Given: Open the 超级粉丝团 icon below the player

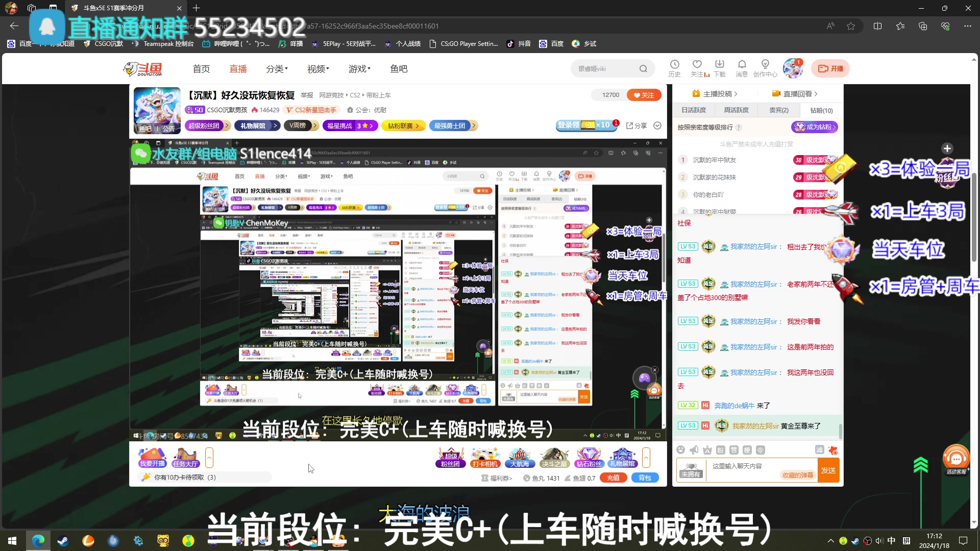Looking at the screenshot, I should pyautogui.click(x=450, y=458).
